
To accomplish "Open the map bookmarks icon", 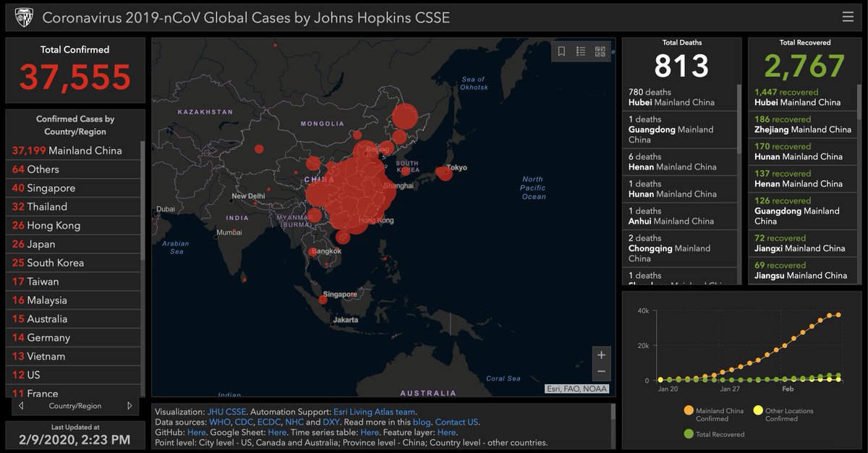I will pyautogui.click(x=562, y=51).
